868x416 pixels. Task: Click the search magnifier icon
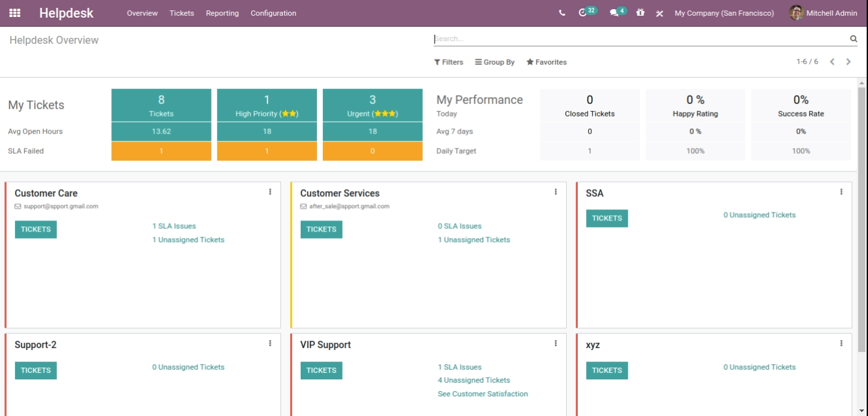(853, 39)
